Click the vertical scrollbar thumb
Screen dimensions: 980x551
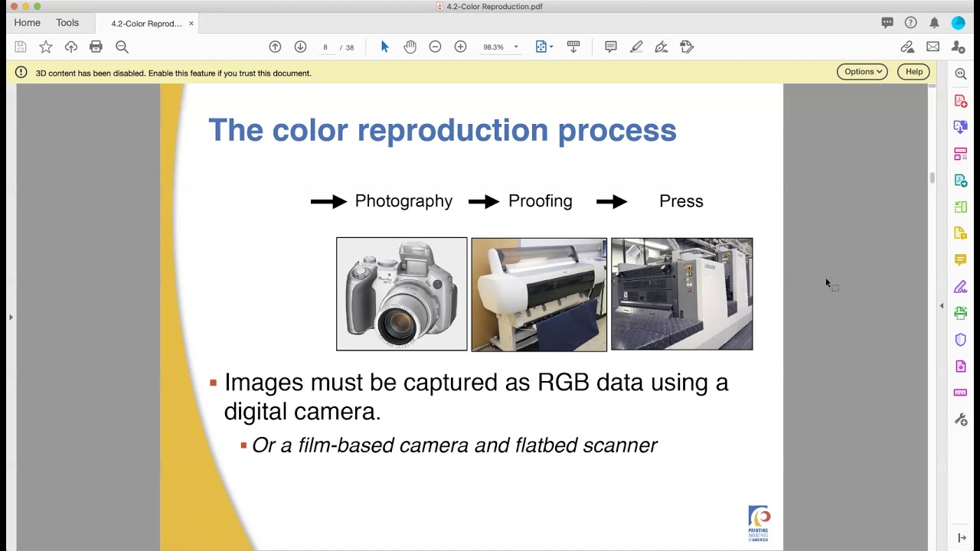point(932,178)
